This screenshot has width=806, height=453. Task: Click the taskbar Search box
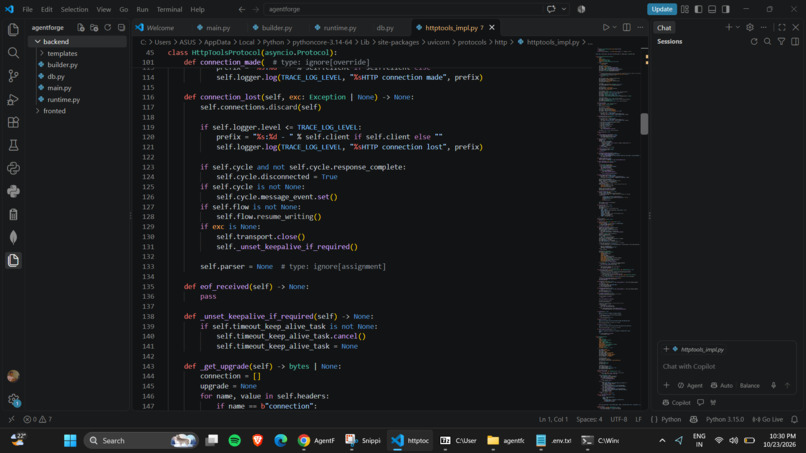[140, 441]
